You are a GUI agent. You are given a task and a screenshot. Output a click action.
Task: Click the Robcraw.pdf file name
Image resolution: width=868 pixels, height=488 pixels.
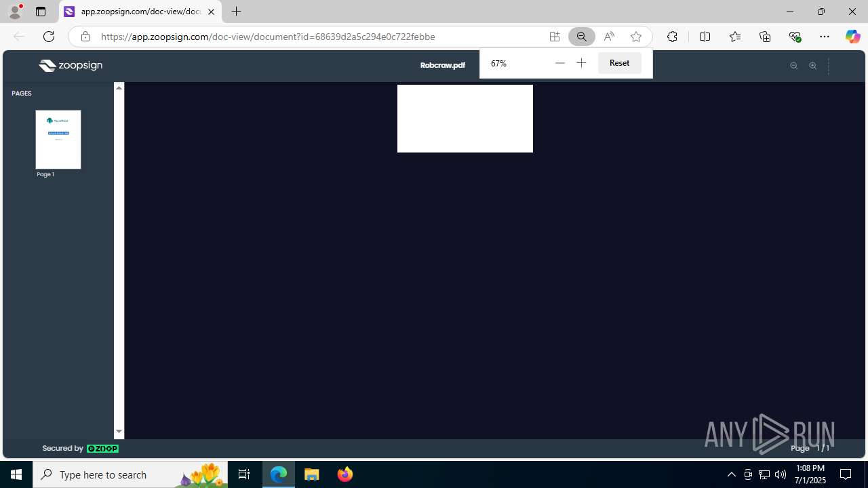pos(443,66)
